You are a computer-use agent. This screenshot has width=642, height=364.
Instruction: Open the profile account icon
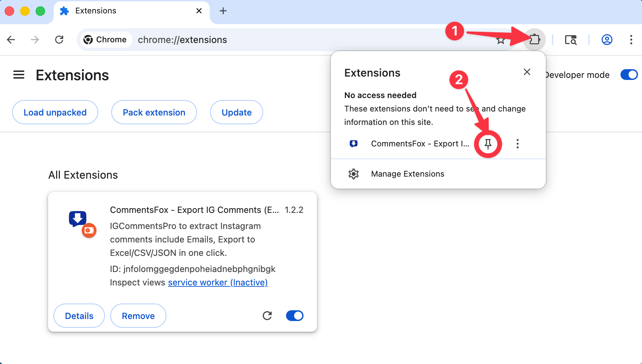[606, 40]
